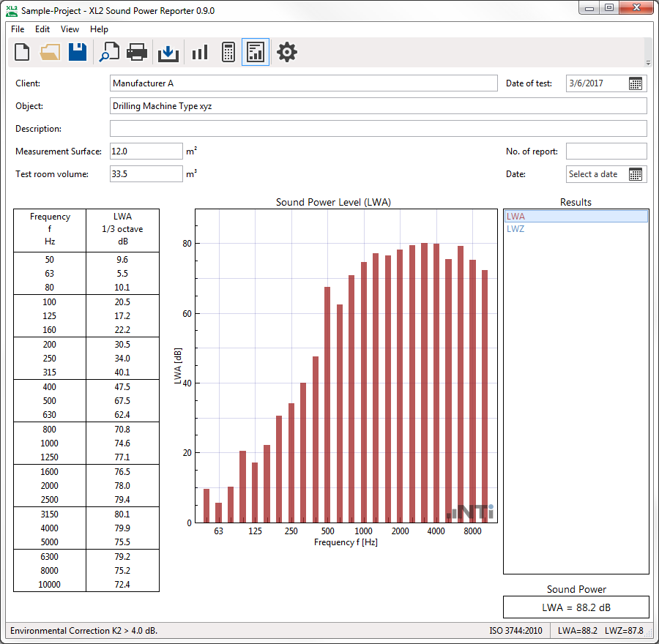Click the import data download icon
Viewport: 659px width, 644px height.
(x=168, y=52)
